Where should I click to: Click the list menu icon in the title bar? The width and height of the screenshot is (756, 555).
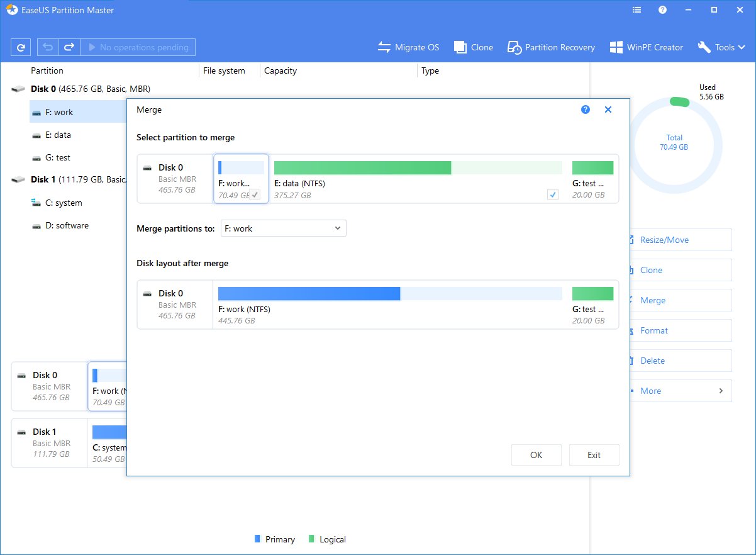636,9
